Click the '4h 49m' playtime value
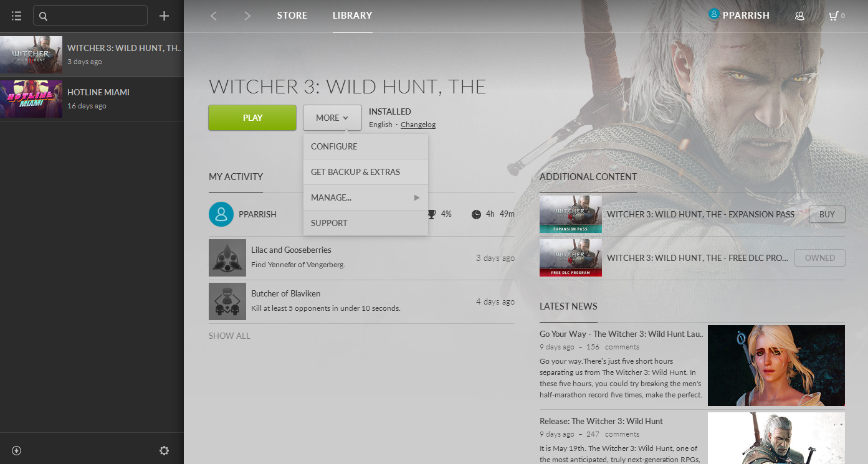Viewport: 868px width, 464px height. (x=500, y=214)
